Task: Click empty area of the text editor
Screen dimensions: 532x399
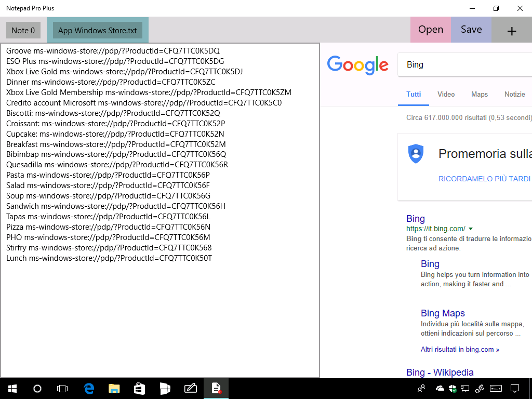Action: tap(159, 319)
